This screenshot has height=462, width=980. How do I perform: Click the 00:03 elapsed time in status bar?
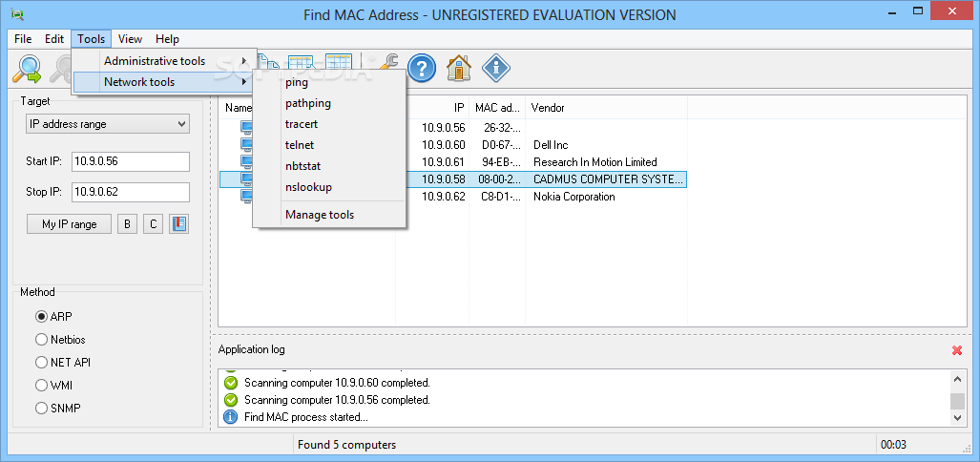coord(892,445)
